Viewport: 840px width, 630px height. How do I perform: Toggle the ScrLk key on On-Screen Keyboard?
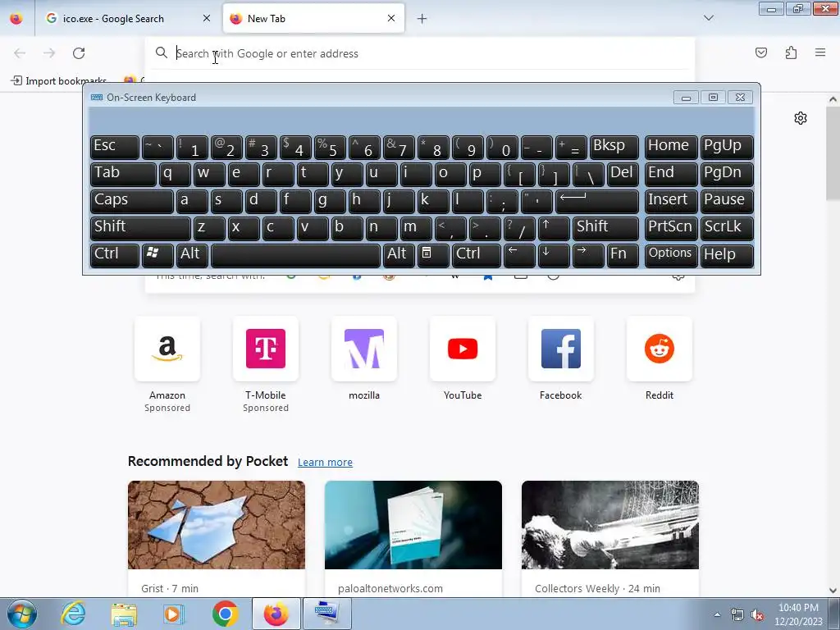pos(727,228)
